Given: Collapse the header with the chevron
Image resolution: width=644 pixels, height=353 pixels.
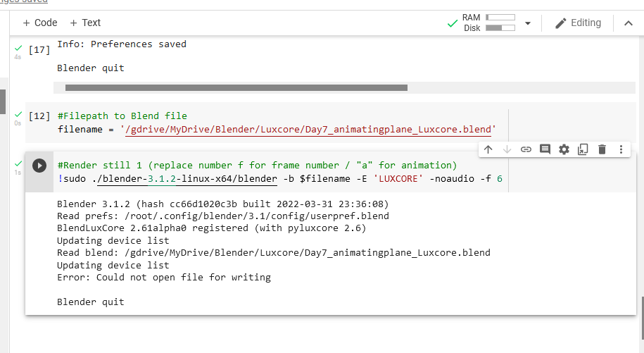Looking at the screenshot, I should [629, 23].
